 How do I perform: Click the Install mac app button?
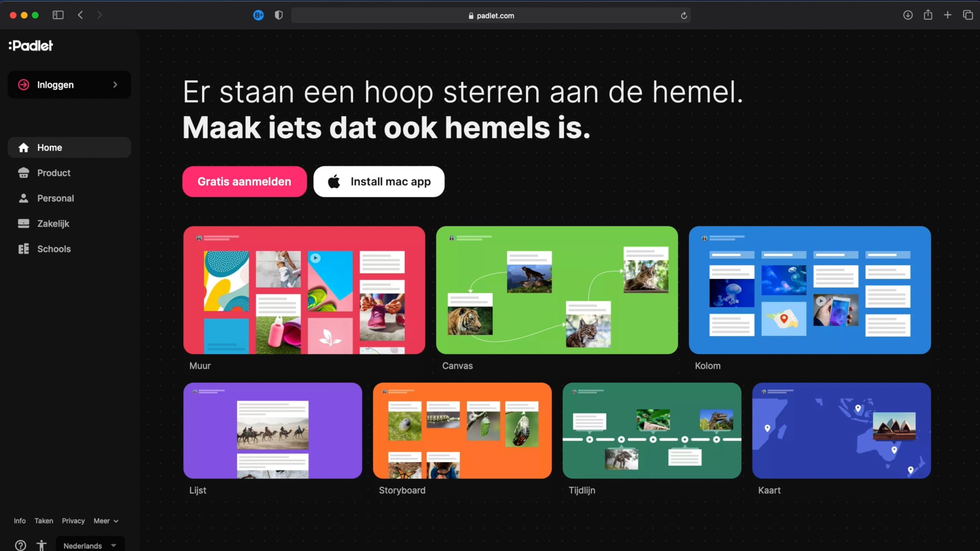[379, 182]
